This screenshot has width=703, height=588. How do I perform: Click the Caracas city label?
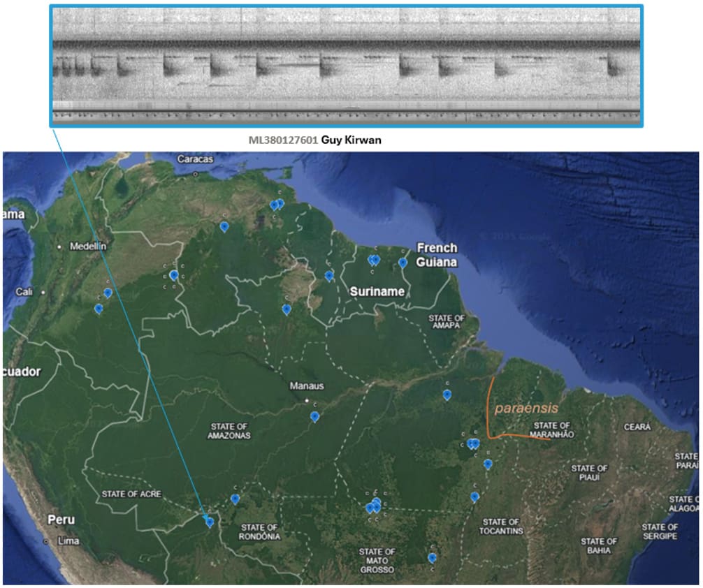coord(195,159)
